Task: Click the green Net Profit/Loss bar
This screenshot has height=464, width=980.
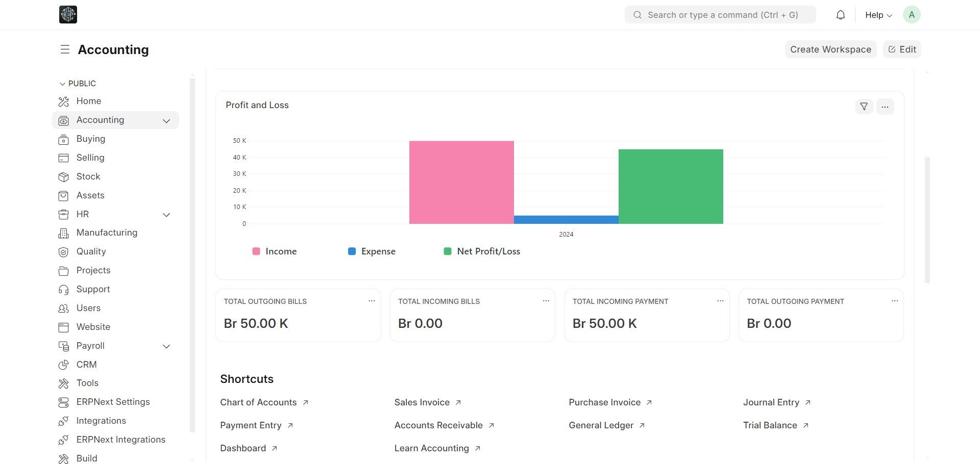Action: (671, 186)
